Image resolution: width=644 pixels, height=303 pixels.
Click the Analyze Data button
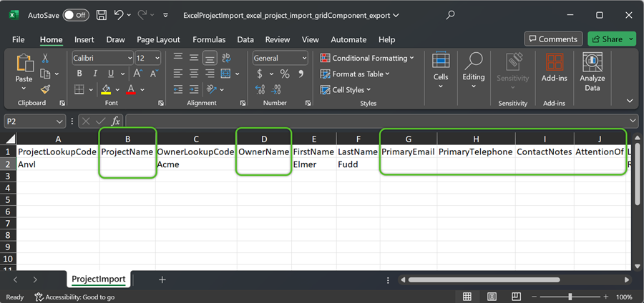click(x=592, y=72)
